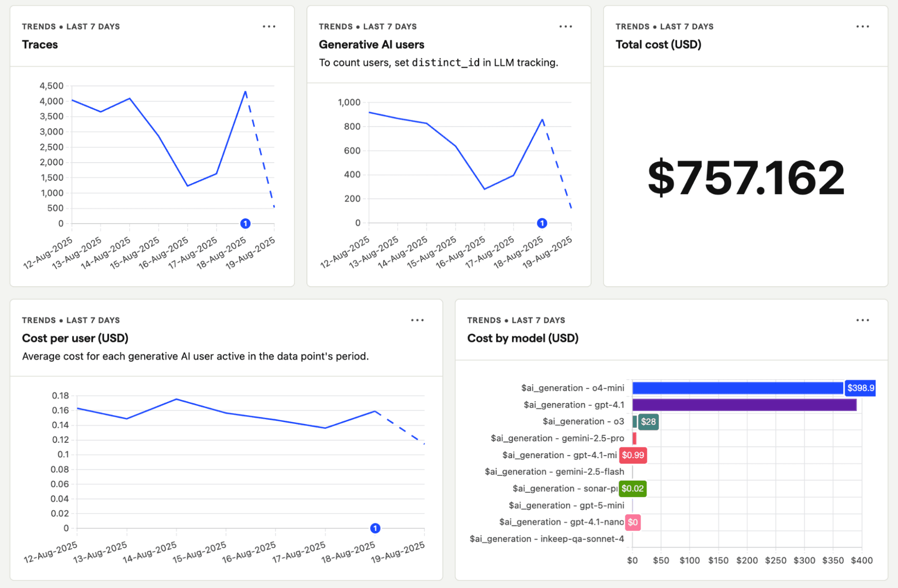
Task: Click the gpt-4.1-nano $0 label
Action: 633,522
